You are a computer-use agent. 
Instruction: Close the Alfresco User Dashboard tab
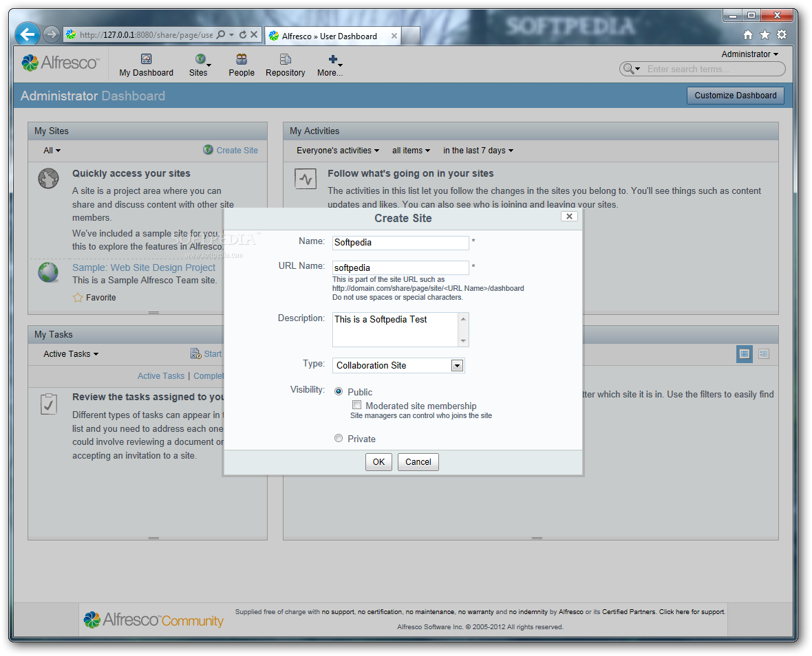point(394,36)
